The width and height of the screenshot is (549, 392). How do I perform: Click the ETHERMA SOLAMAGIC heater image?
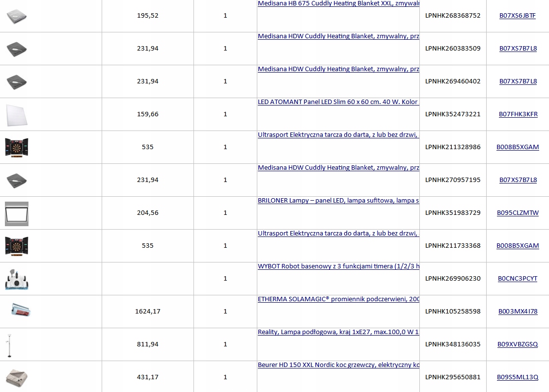17,311
